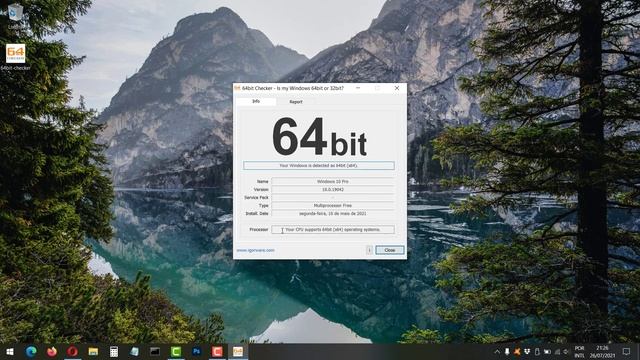This screenshot has width=640, height=360.
Task: Open the notepad-style taskbar icon
Action: point(134,351)
